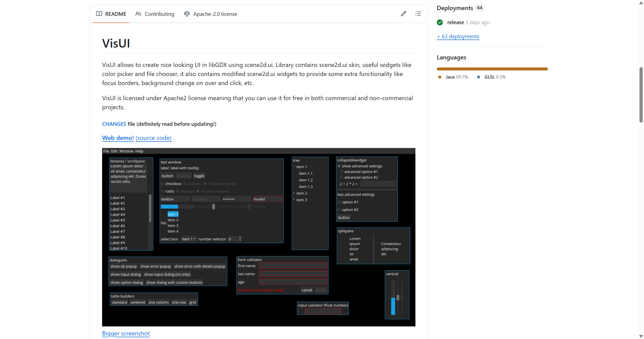Click the + 63 deployments link
The width and height of the screenshot is (644, 339).
[x=458, y=36]
